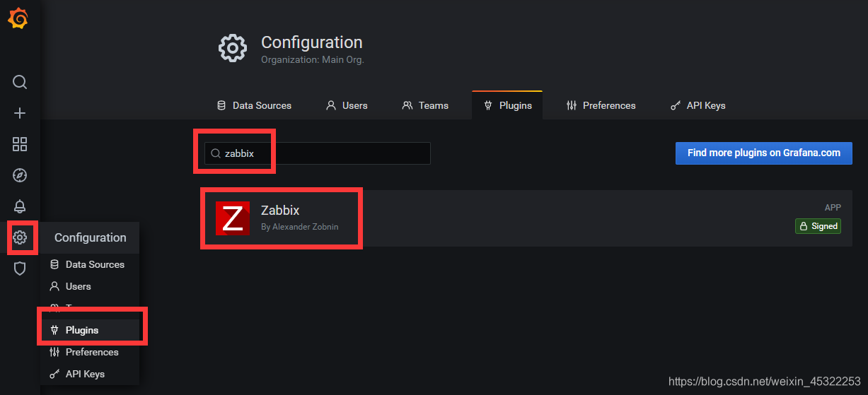Image resolution: width=868 pixels, height=395 pixels.
Task: Open the Explore compass icon
Action: click(20, 175)
